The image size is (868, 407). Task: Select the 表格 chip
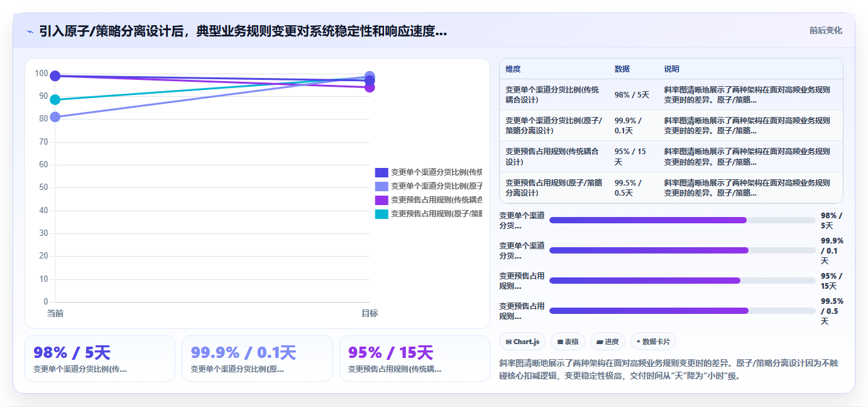(568, 342)
